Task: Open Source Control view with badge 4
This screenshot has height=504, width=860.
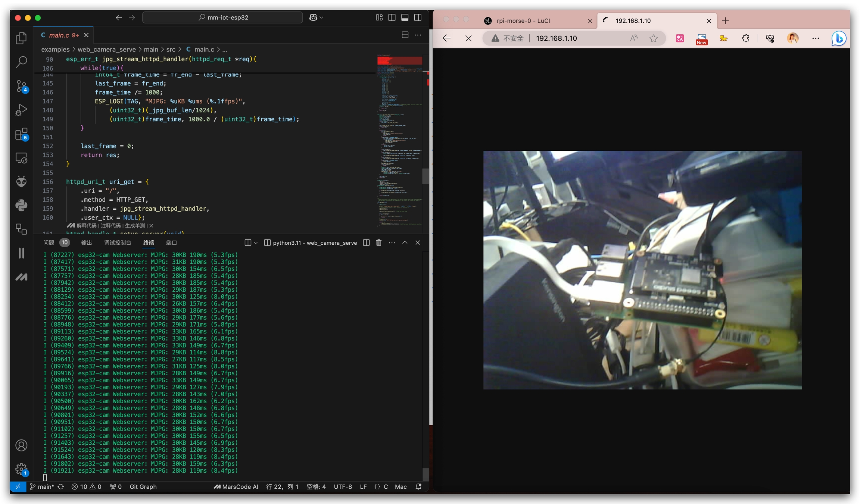Action: pos(21,86)
